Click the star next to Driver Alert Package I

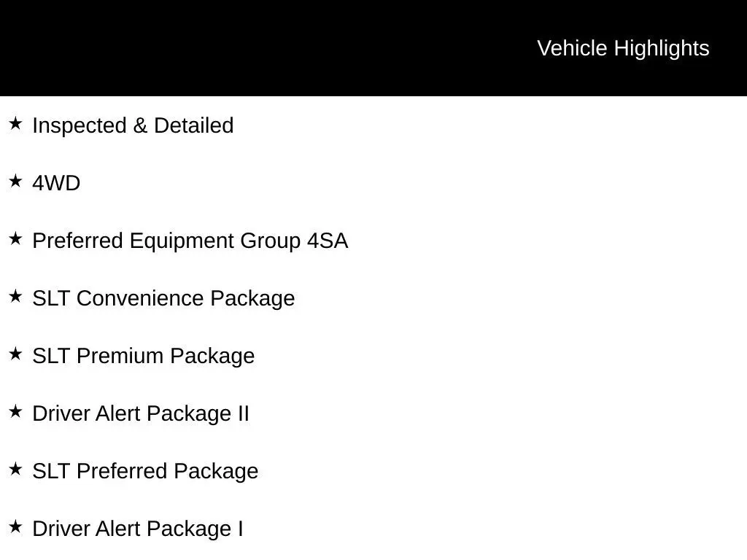15,527
